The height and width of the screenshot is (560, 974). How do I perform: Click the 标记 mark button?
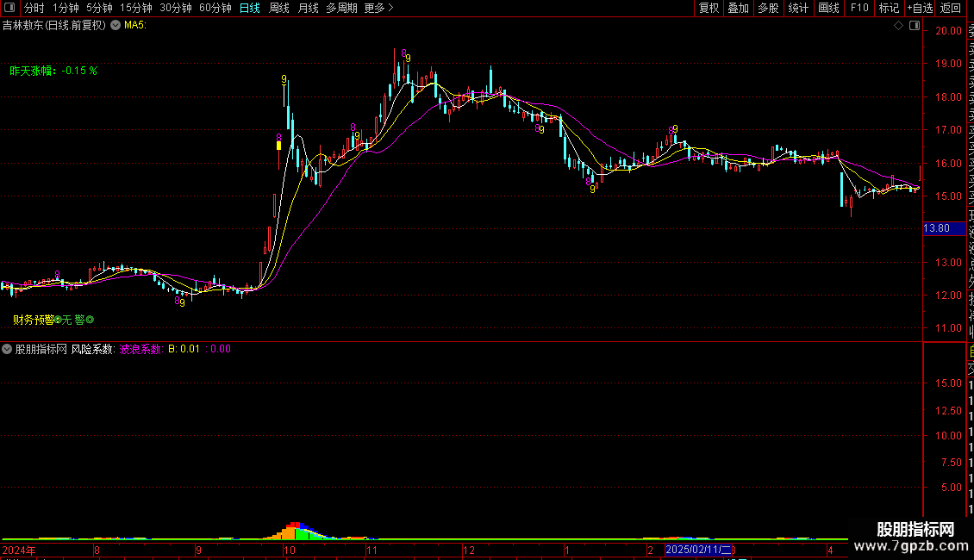point(889,8)
